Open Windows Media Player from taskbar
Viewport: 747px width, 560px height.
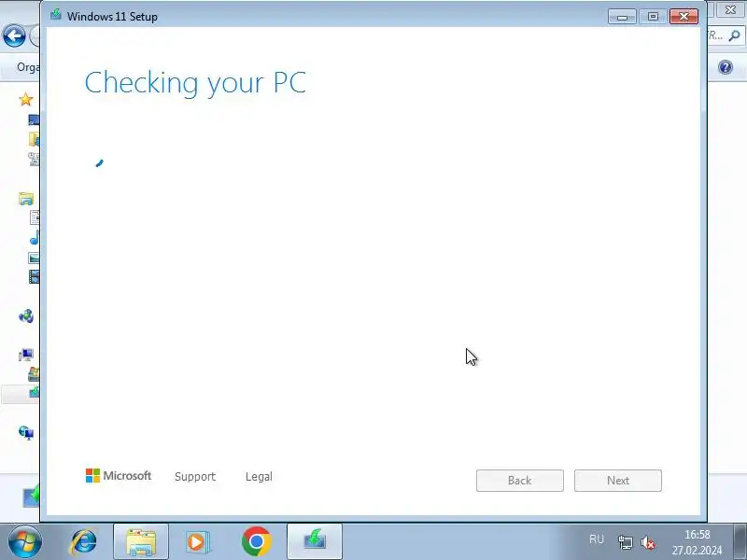click(196, 541)
